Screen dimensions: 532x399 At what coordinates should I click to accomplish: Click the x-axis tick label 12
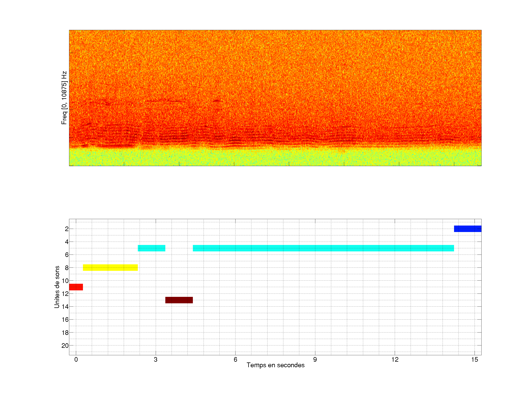tap(395, 359)
